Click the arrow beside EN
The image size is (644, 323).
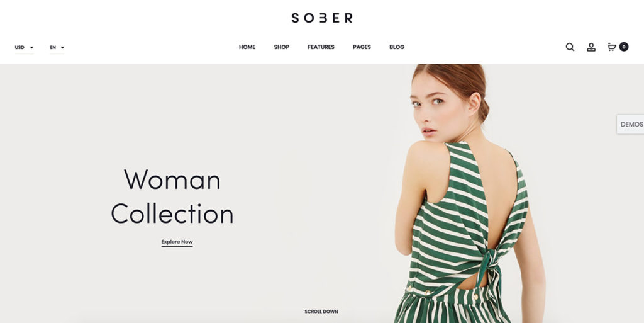coord(62,48)
